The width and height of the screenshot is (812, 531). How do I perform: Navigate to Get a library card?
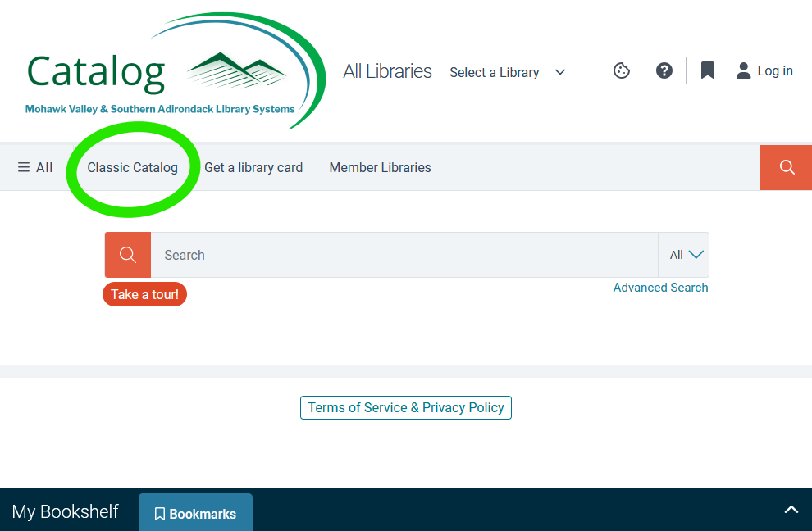tap(253, 167)
